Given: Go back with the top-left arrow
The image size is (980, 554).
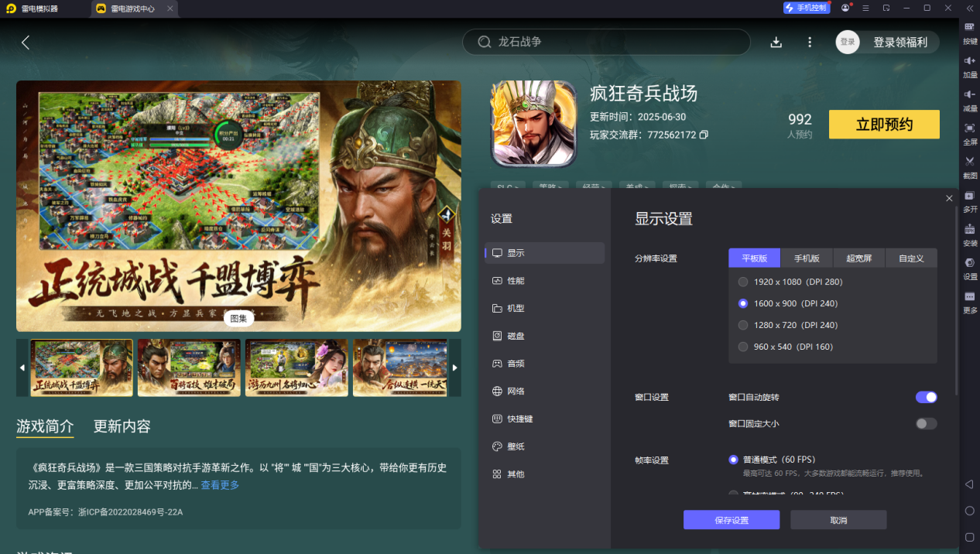Looking at the screenshot, I should [26, 43].
